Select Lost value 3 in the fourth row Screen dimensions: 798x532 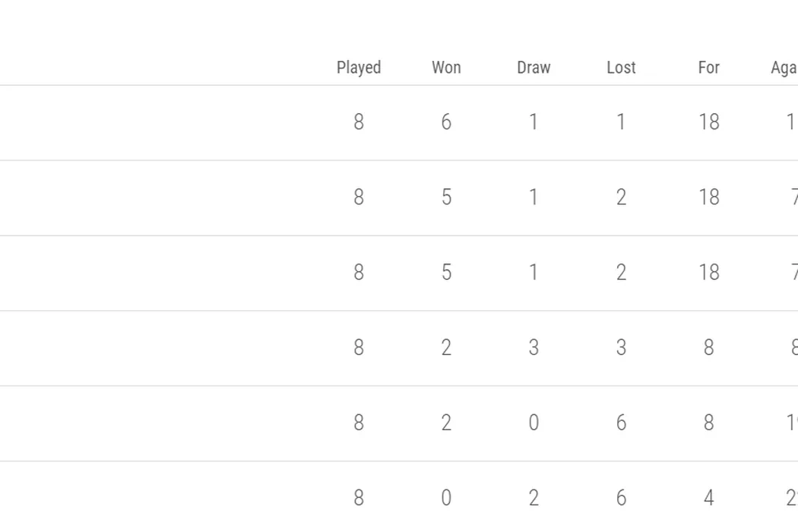pyautogui.click(x=621, y=348)
